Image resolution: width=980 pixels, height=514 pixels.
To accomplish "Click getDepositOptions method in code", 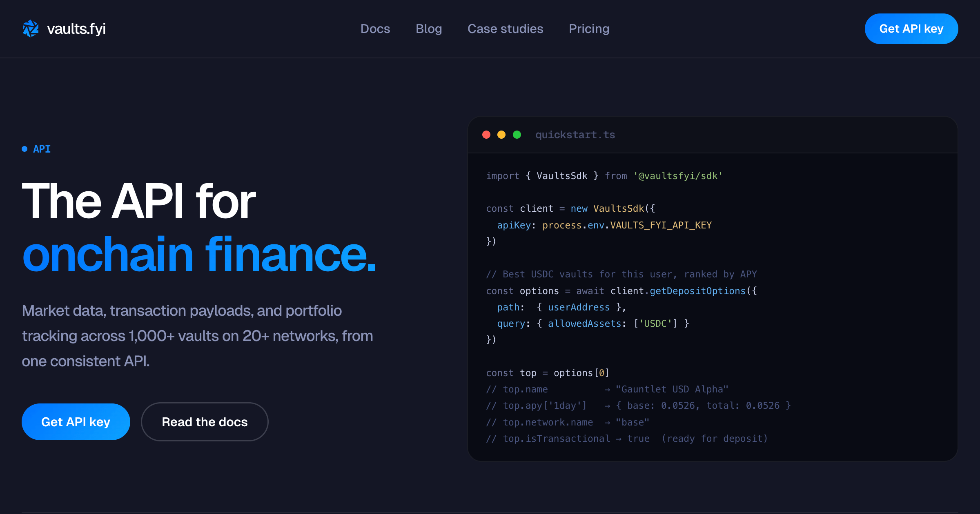I will point(697,291).
